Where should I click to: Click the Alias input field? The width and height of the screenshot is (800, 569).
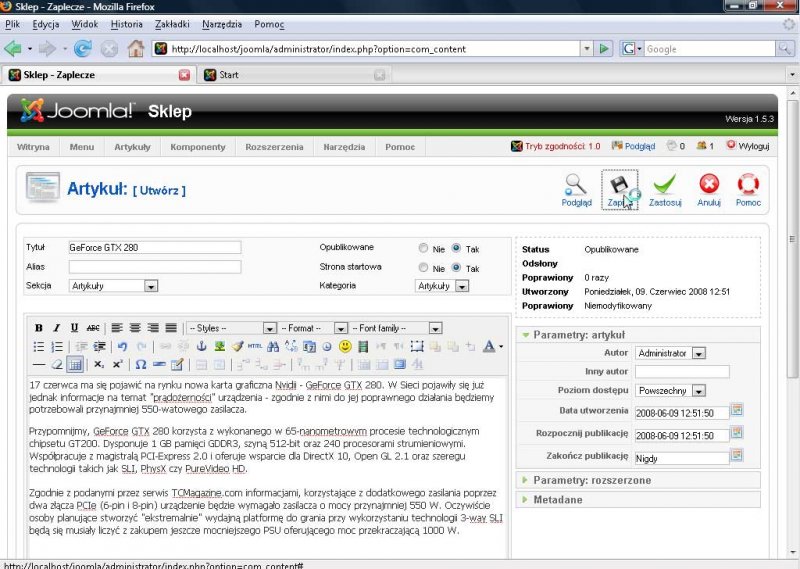click(x=154, y=267)
